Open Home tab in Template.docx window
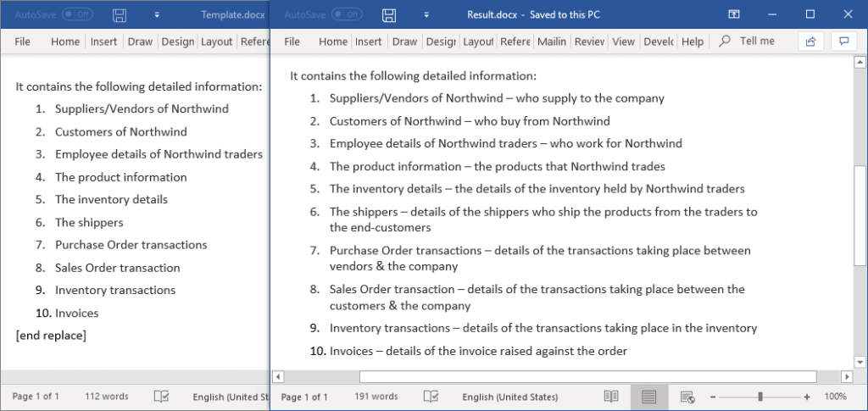The image size is (868, 411). [x=65, y=42]
